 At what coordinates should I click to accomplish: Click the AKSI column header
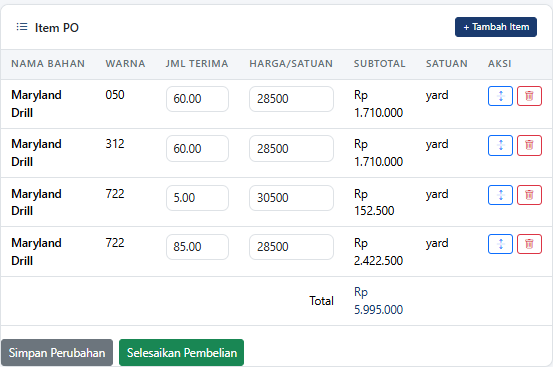(x=499, y=63)
